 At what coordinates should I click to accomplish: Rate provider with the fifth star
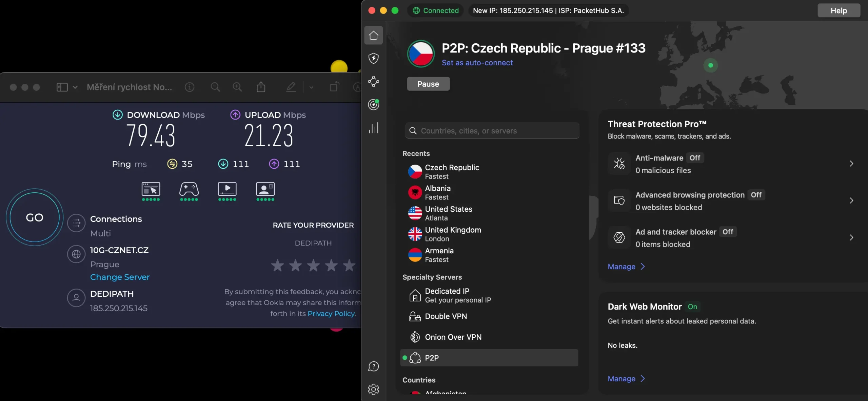point(349,266)
